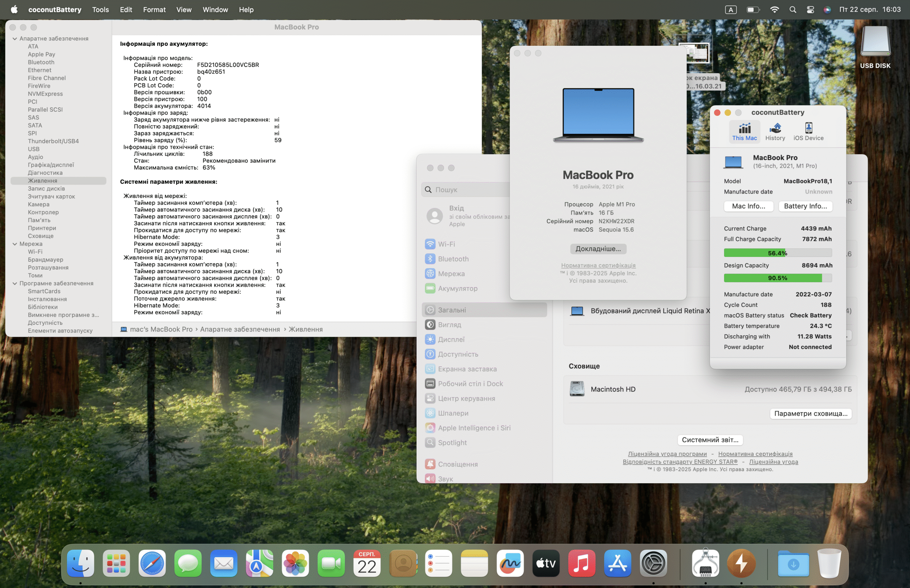Select Загальні in Settings sidebar
Screen dimensions: 910x588
pos(484,310)
